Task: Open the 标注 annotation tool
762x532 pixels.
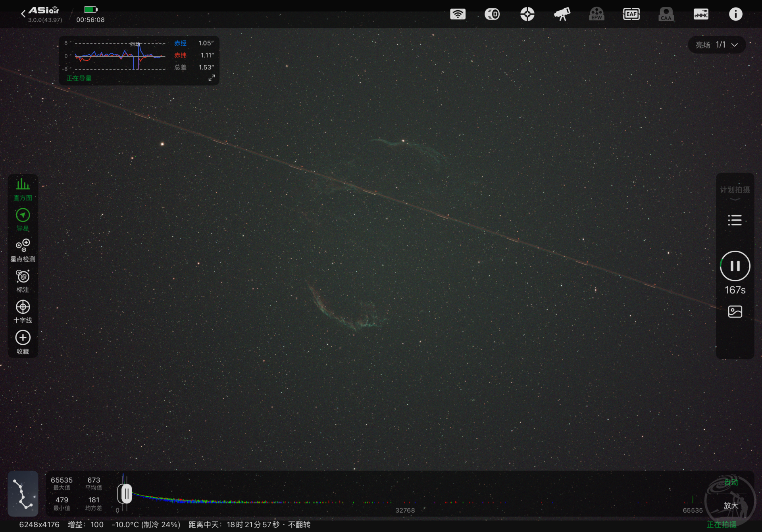Action: pyautogui.click(x=23, y=281)
